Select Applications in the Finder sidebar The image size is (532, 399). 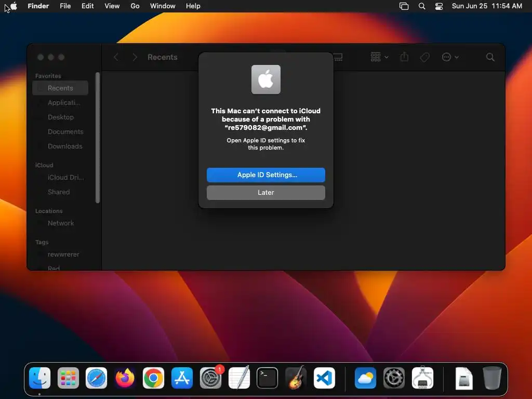pos(60,102)
